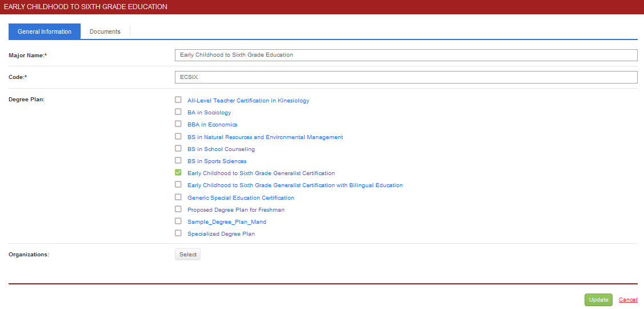644x309 pixels.
Task: Click the Select button for Organizations
Action: click(187, 254)
